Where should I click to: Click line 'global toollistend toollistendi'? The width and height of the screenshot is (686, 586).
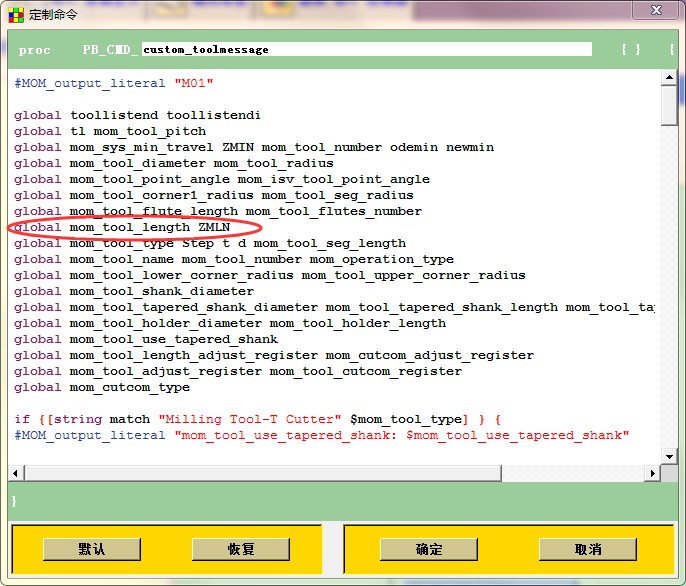click(x=137, y=115)
